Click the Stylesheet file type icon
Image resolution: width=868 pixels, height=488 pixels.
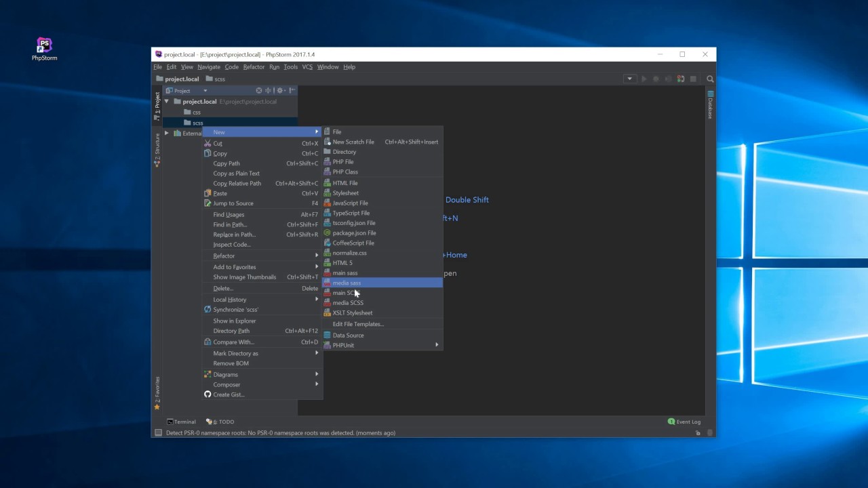pyautogui.click(x=327, y=193)
